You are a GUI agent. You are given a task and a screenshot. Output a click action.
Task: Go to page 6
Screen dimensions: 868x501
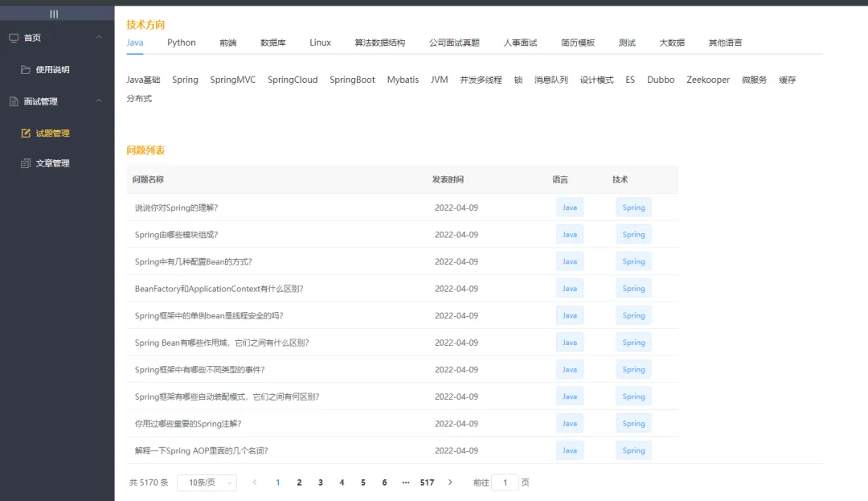pyautogui.click(x=384, y=483)
